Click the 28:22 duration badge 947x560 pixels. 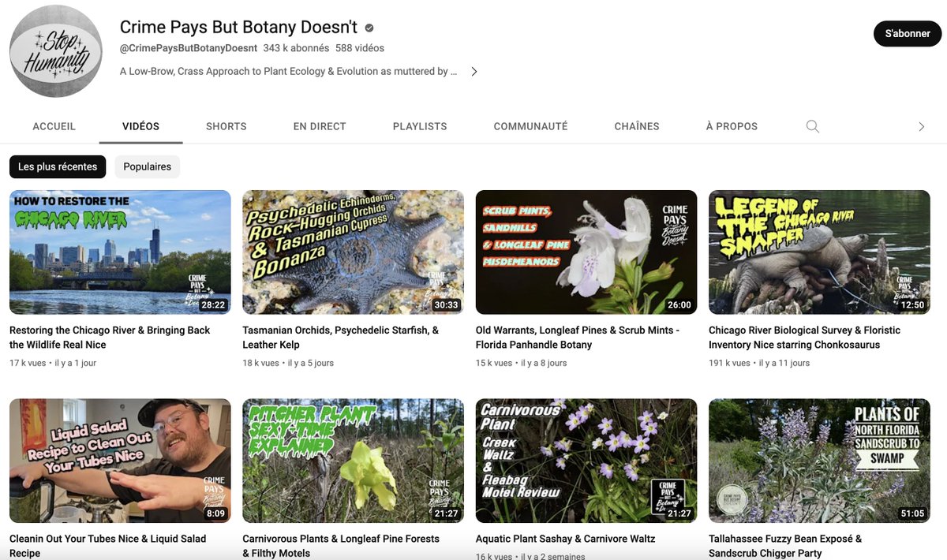tap(213, 305)
